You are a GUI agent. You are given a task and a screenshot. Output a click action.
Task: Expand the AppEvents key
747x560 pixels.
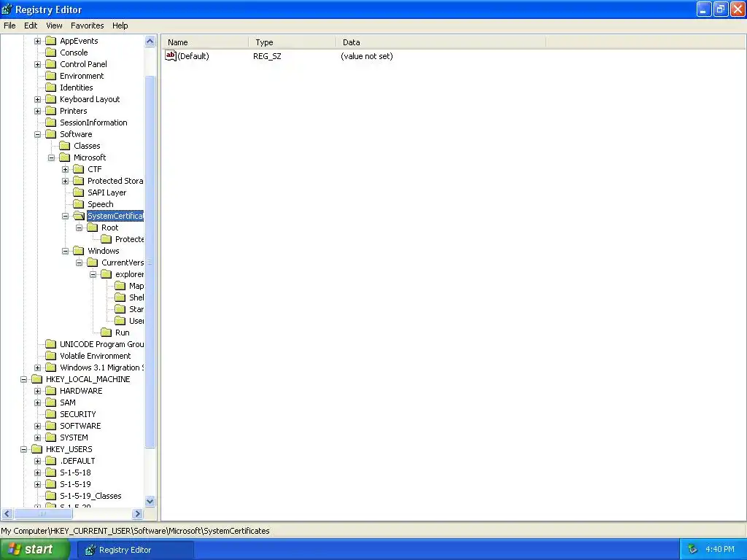point(38,41)
